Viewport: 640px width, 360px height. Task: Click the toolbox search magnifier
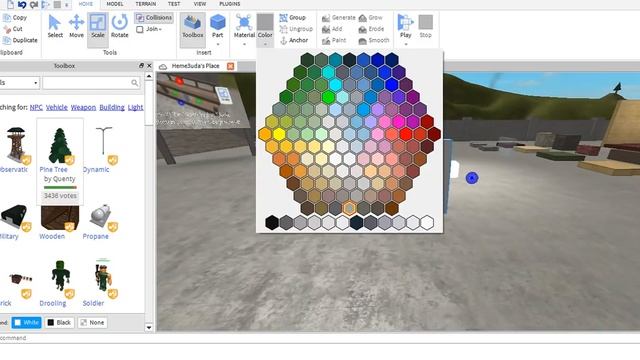134,83
